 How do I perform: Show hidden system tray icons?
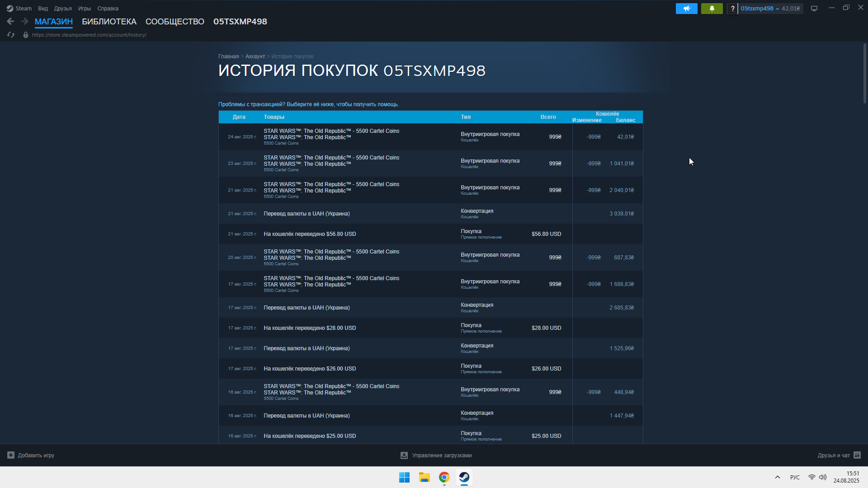pyautogui.click(x=778, y=477)
